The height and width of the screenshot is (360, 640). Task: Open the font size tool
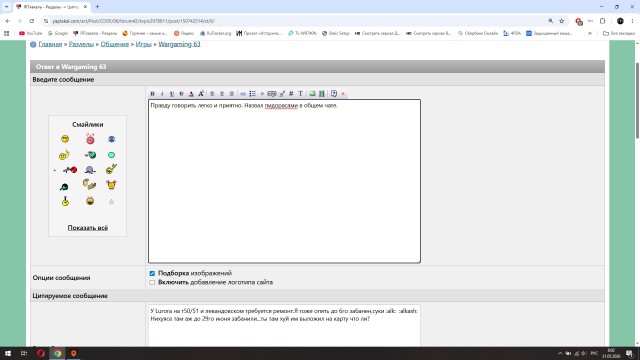coord(201,93)
